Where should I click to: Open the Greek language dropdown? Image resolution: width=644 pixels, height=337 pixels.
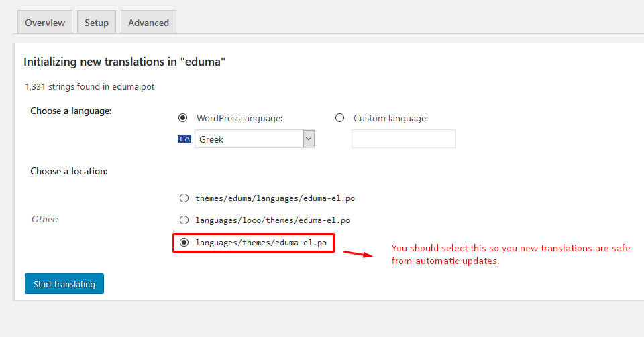click(255, 139)
